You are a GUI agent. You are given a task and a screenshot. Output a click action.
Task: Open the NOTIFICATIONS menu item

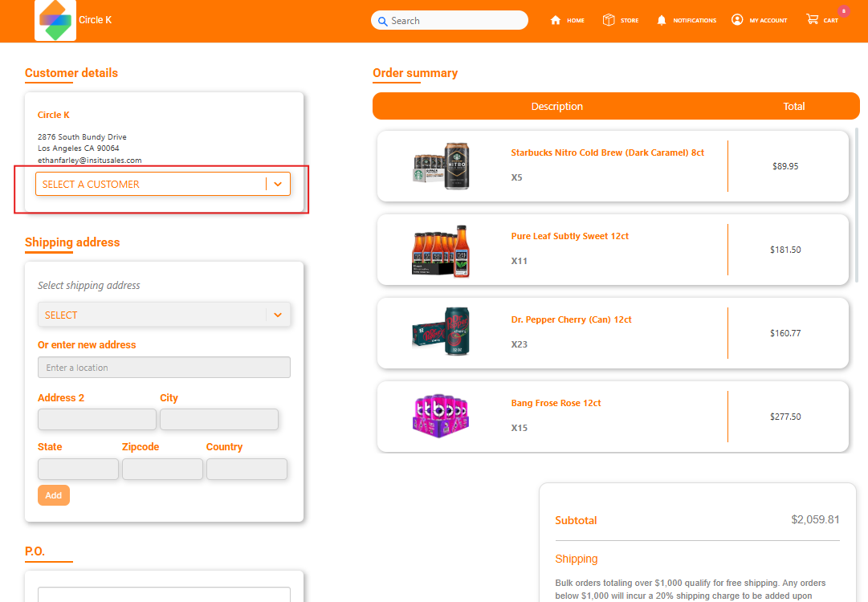(x=695, y=21)
